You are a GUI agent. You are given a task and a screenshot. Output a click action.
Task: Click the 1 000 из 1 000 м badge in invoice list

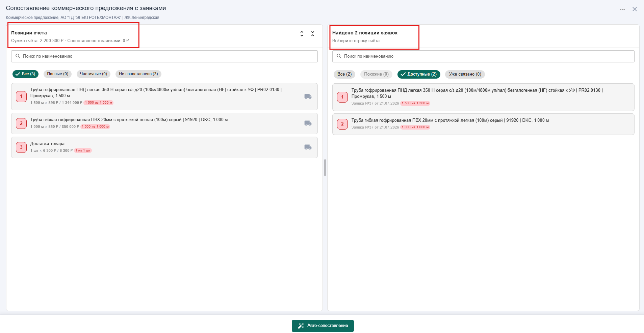tap(95, 127)
